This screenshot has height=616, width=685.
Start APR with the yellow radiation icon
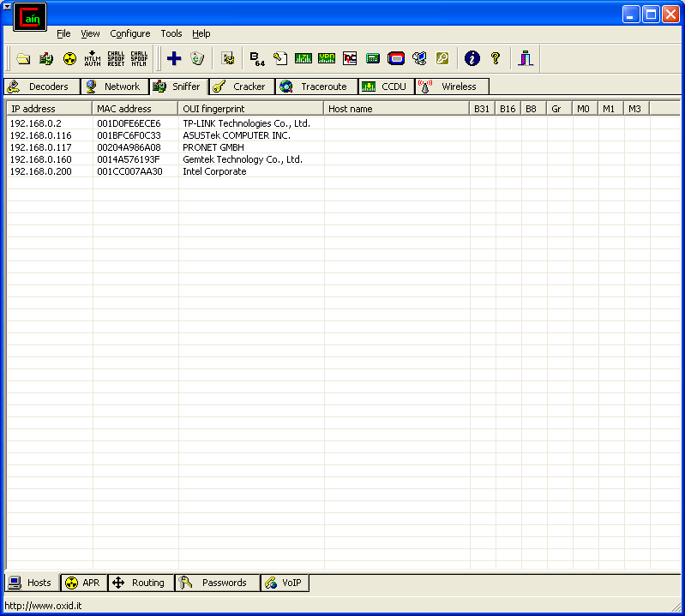(x=69, y=58)
